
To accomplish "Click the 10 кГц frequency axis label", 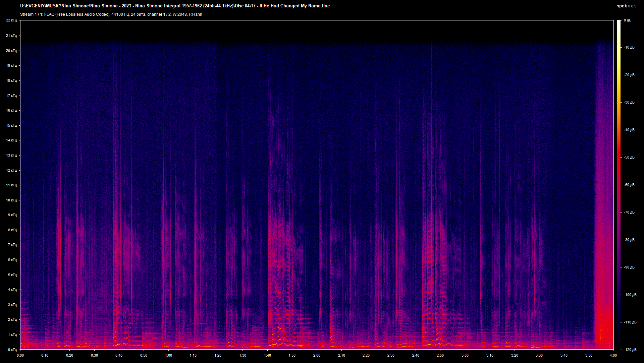I will [11, 200].
